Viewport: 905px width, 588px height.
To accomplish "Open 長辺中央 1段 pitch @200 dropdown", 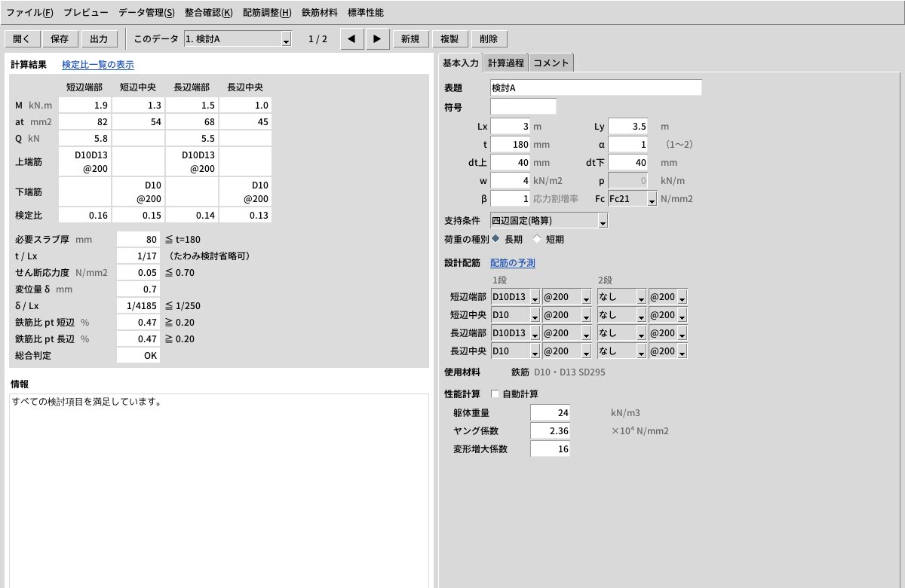I will [566, 351].
